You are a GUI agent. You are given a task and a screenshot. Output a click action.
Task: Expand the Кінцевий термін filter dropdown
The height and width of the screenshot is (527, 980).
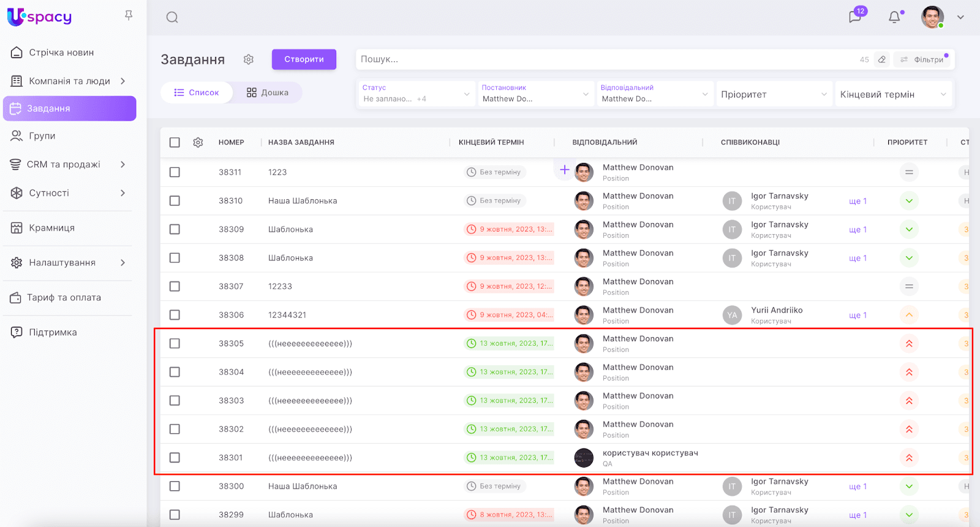[x=893, y=94]
